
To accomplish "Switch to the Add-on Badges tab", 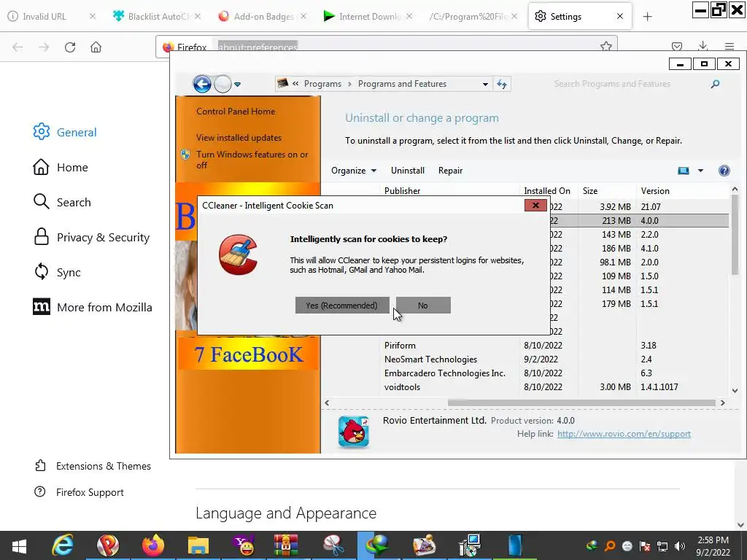I will tap(258, 16).
